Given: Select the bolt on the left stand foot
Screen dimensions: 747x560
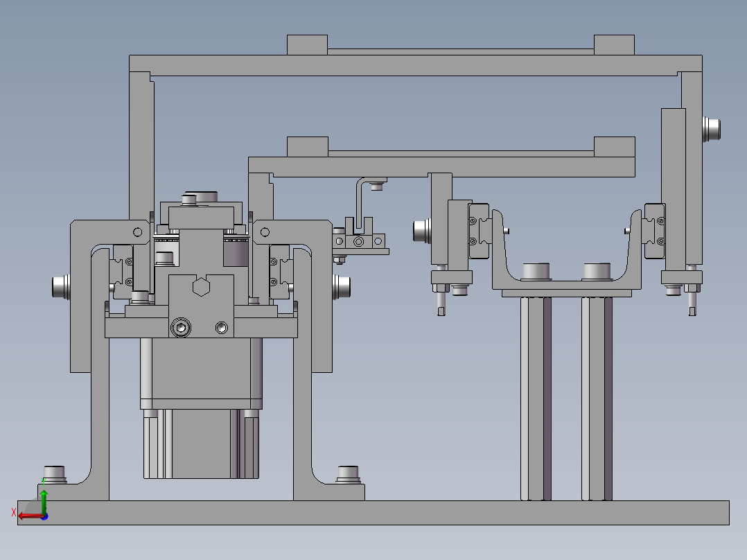Looking at the screenshot, I should (x=55, y=474).
